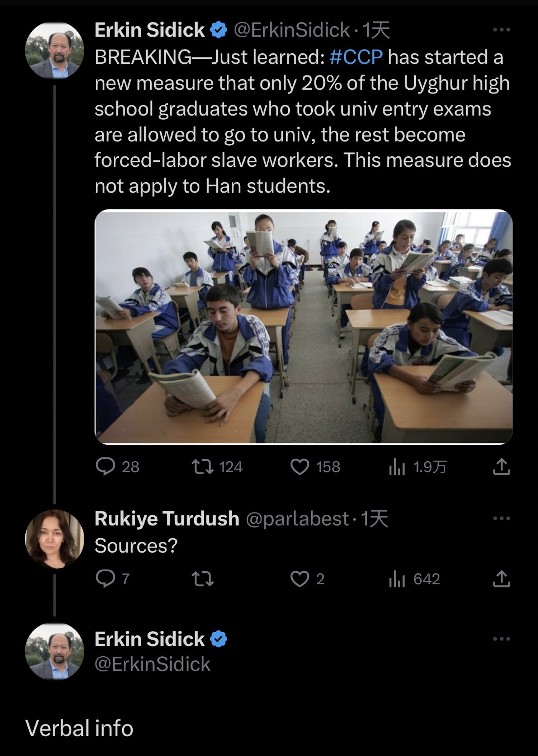Like Rukiye Turdush's reply with 2 likes

[x=300, y=579]
